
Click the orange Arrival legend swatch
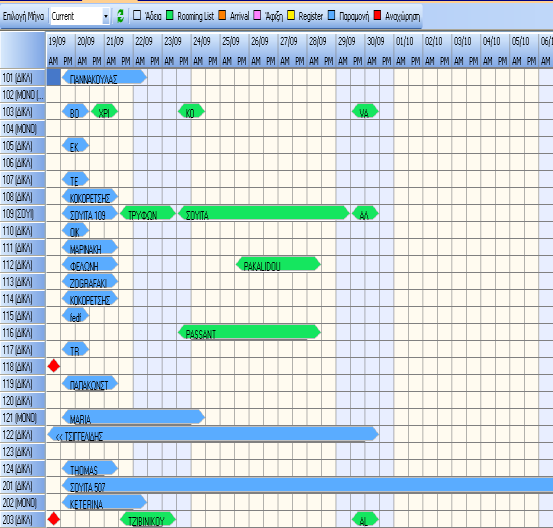[x=222, y=15]
